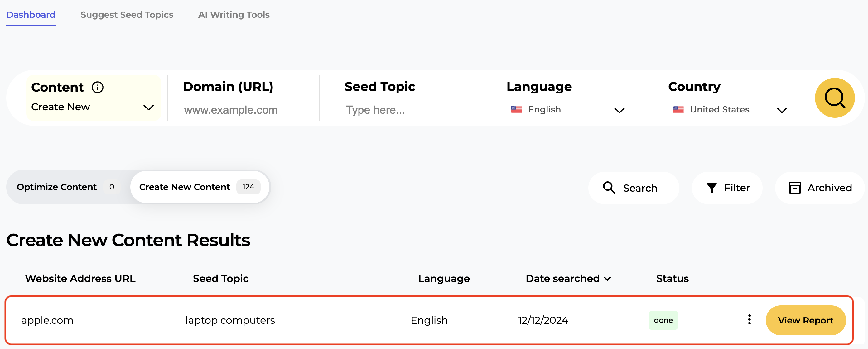
Task: Click the done status badge
Action: tap(663, 320)
